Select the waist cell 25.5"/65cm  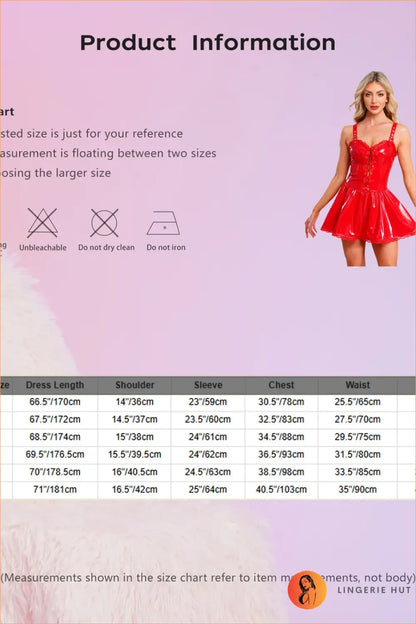357,402
